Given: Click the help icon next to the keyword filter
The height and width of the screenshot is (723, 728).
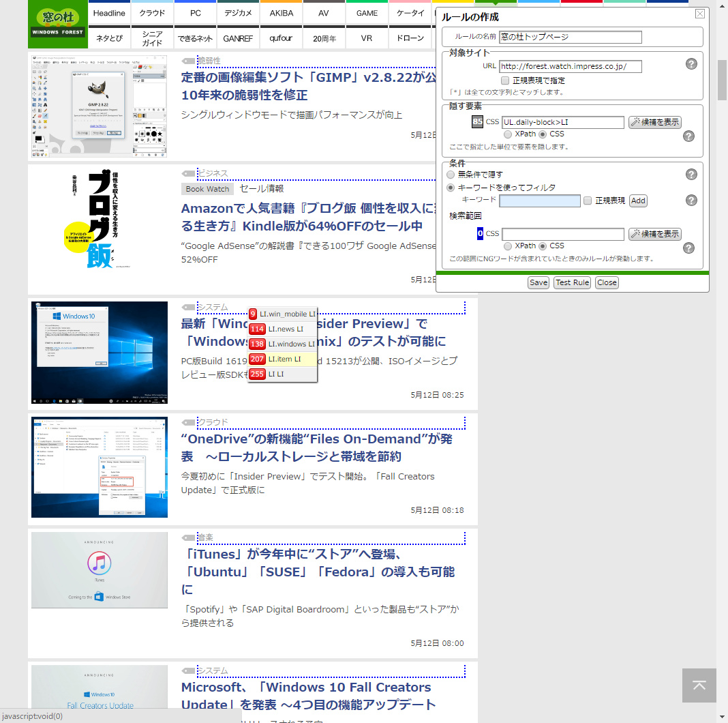Looking at the screenshot, I should tap(691, 200).
